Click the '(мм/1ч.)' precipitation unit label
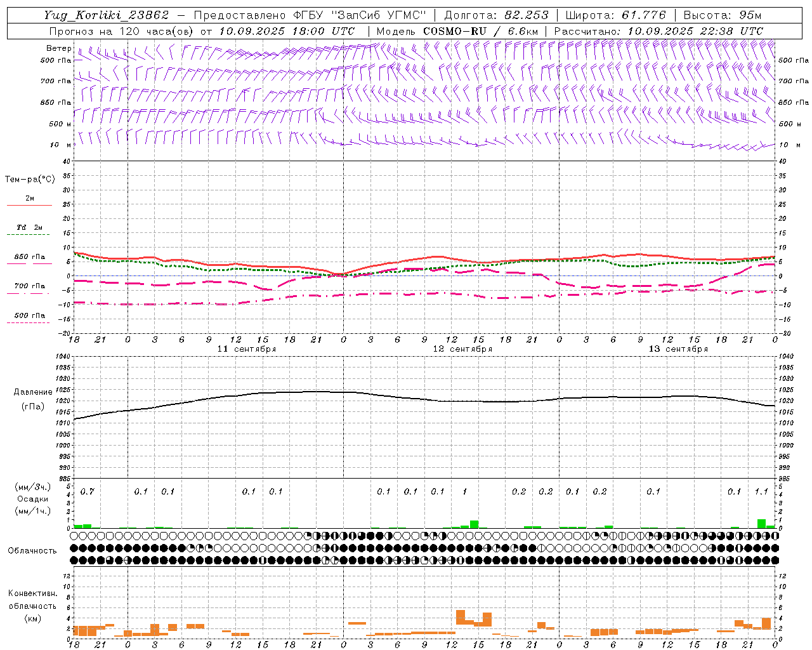Screen dimensions: 812x650 [32, 511]
